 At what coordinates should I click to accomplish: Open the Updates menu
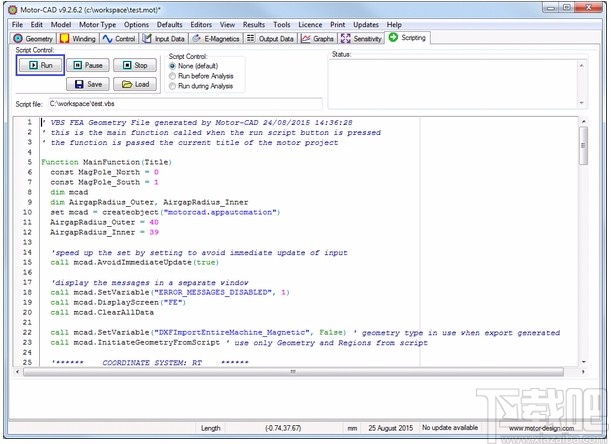point(366,25)
